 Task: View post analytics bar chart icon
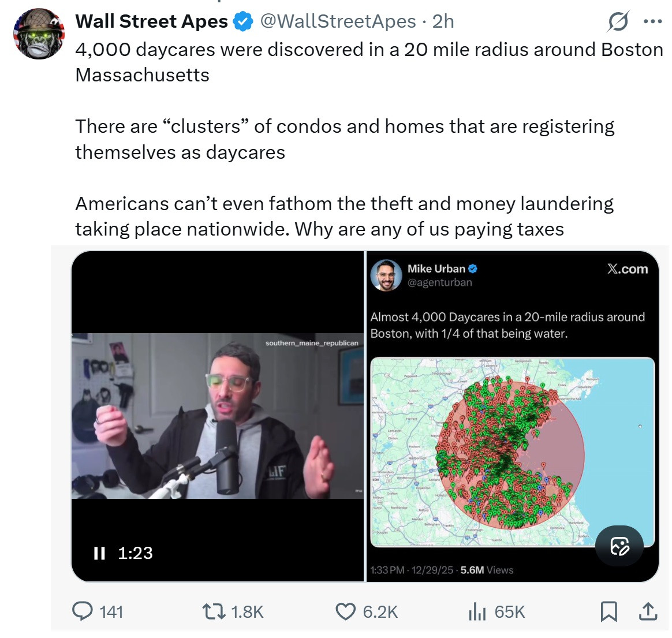click(x=477, y=611)
